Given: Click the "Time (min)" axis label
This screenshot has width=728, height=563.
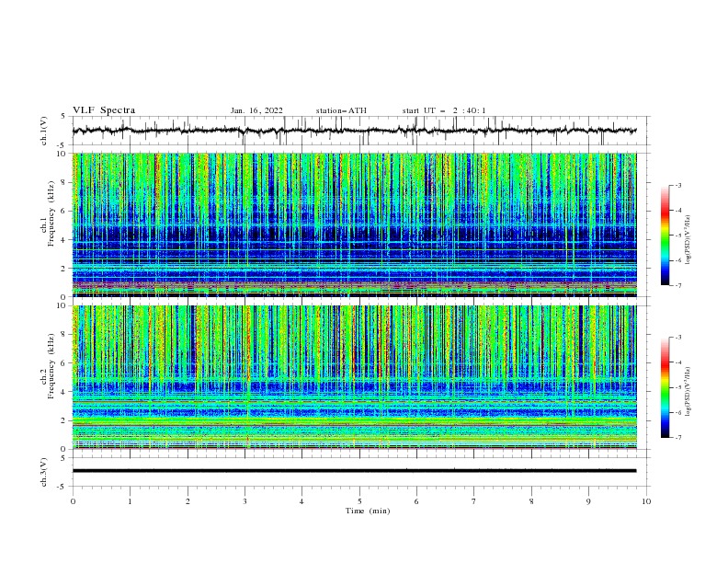Looking at the screenshot, I should (x=368, y=511).
